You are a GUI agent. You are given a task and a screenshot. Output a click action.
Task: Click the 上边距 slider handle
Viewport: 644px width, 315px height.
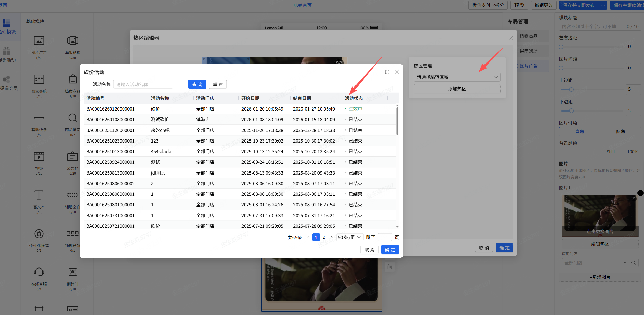tap(571, 90)
